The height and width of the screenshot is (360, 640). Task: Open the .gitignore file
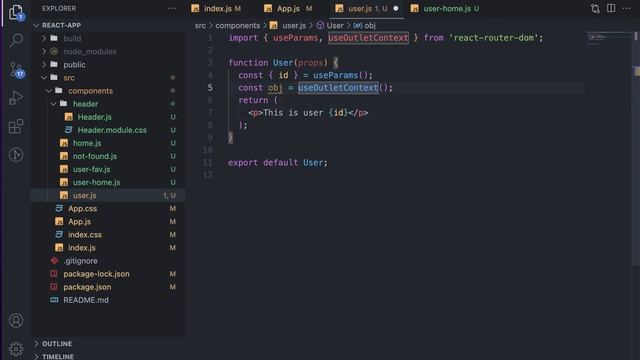pos(80,261)
